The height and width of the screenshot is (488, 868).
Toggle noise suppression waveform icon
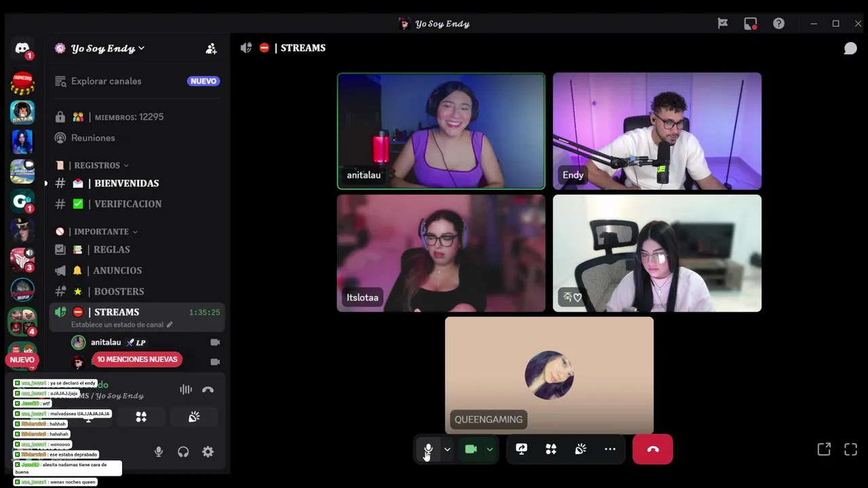pyautogui.click(x=185, y=390)
